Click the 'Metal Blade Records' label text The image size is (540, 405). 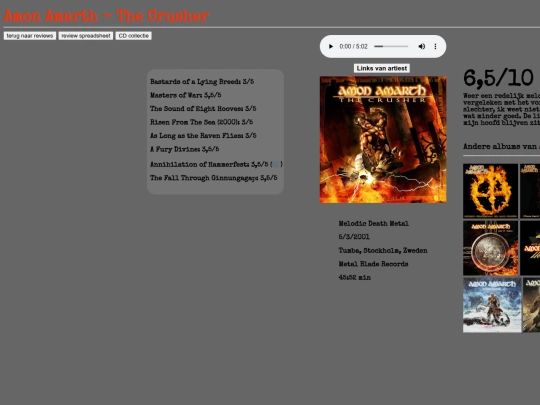pyautogui.click(x=373, y=264)
